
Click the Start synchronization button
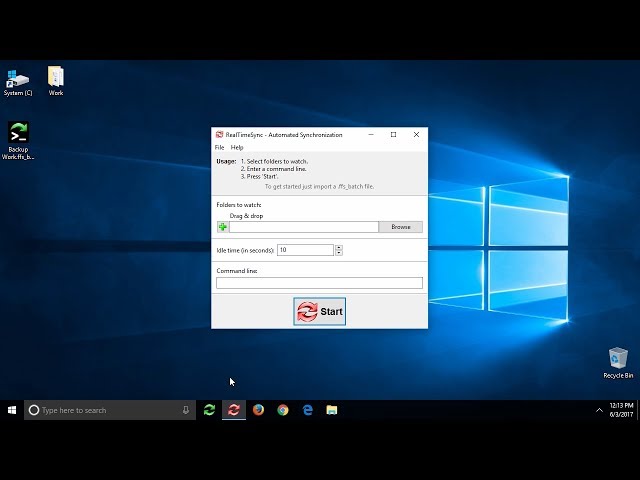click(320, 311)
